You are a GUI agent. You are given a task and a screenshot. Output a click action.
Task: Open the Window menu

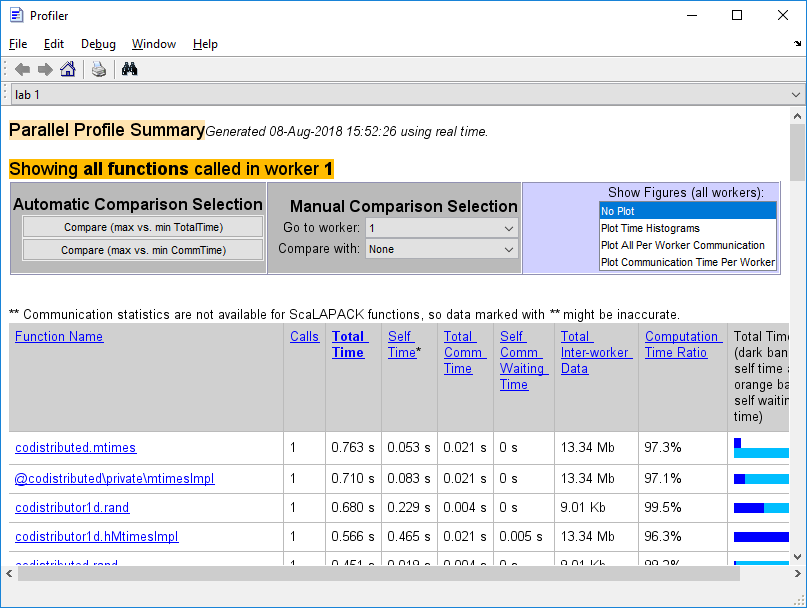click(x=153, y=44)
